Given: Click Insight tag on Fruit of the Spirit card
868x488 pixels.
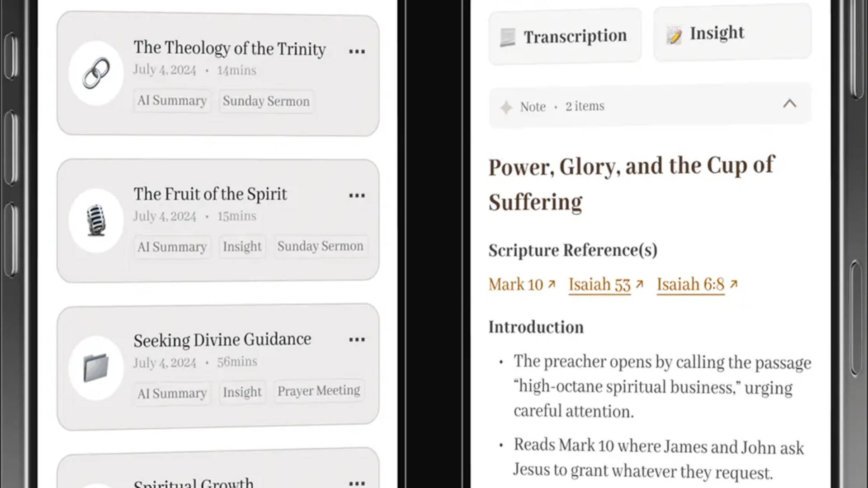Looking at the screenshot, I should tap(242, 247).
